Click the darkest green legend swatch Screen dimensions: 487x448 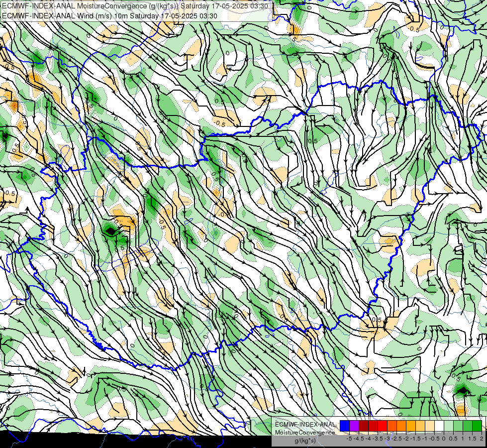[x=477, y=426]
